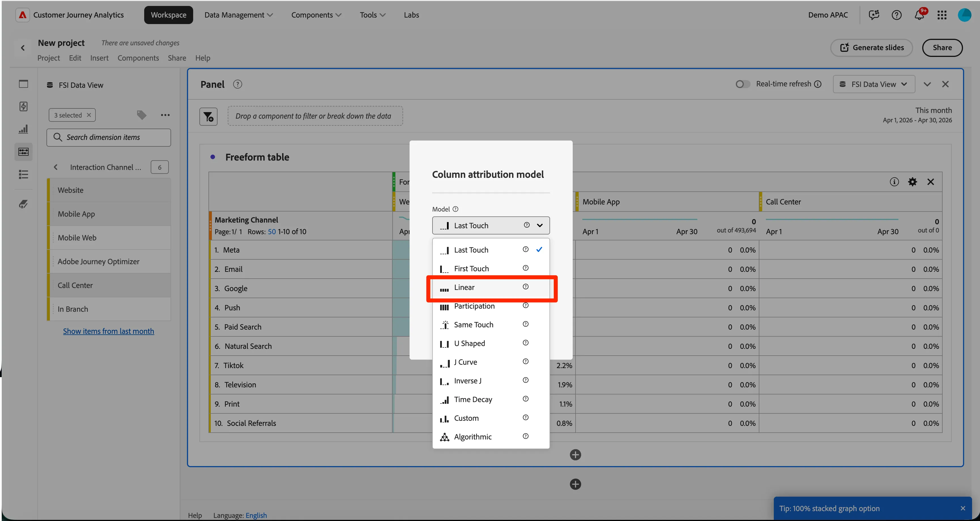
Task: Toggle the Real-time refresh switch
Action: pyautogui.click(x=742, y=84)
